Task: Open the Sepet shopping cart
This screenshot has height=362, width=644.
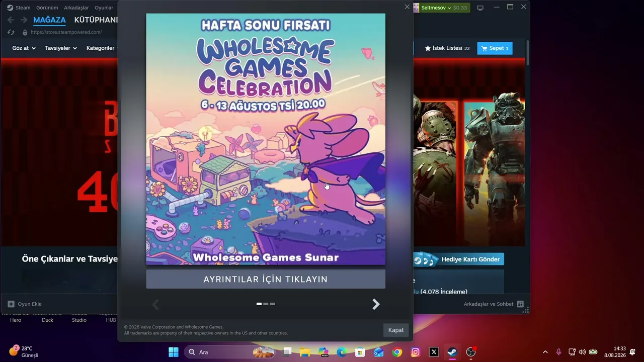Action: [495, 48]
